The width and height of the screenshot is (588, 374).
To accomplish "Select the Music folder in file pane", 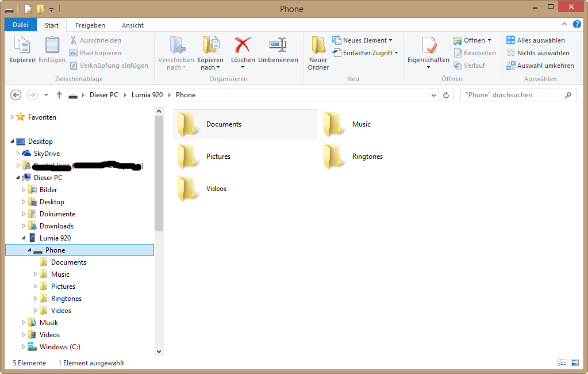I will click(348, 124).
